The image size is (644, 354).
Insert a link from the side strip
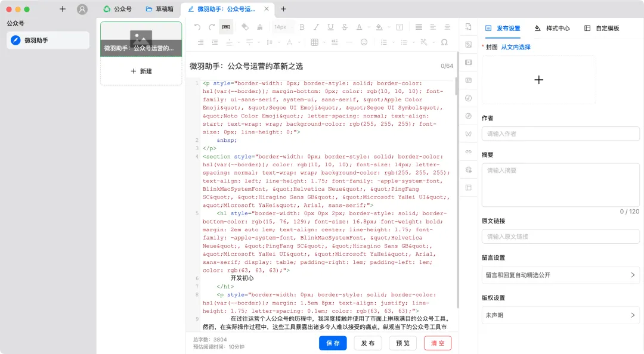468,151
